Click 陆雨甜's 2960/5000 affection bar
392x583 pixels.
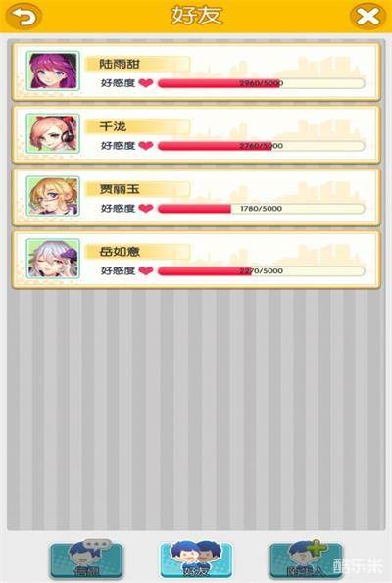[x=261, y=83]
